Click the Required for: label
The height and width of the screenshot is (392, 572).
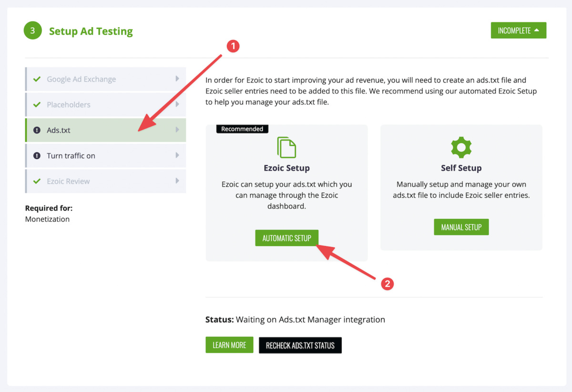point(49,208)
